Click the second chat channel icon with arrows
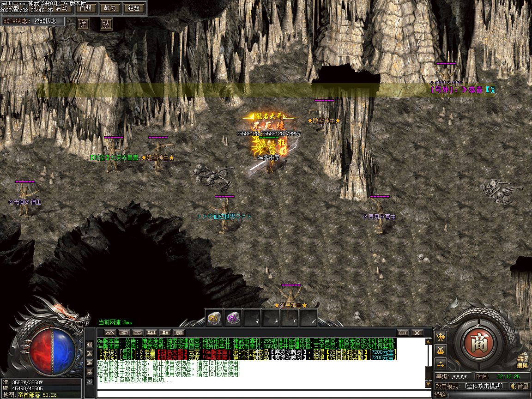 123,333
